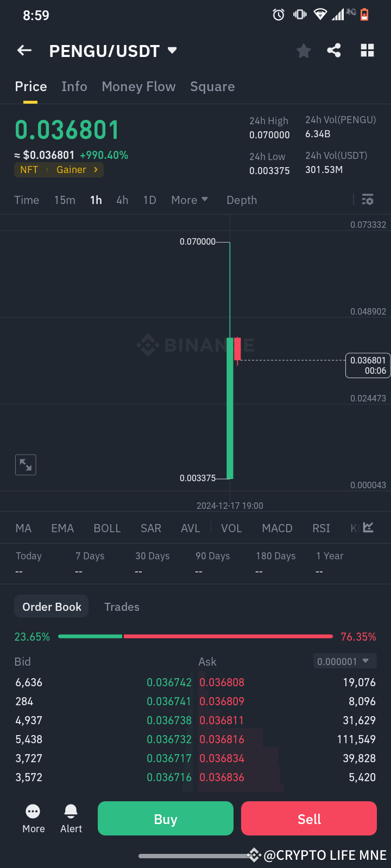Open chart settings via the filter icon
The height and width of the screenshot is (868, 391).
[367, 200]
